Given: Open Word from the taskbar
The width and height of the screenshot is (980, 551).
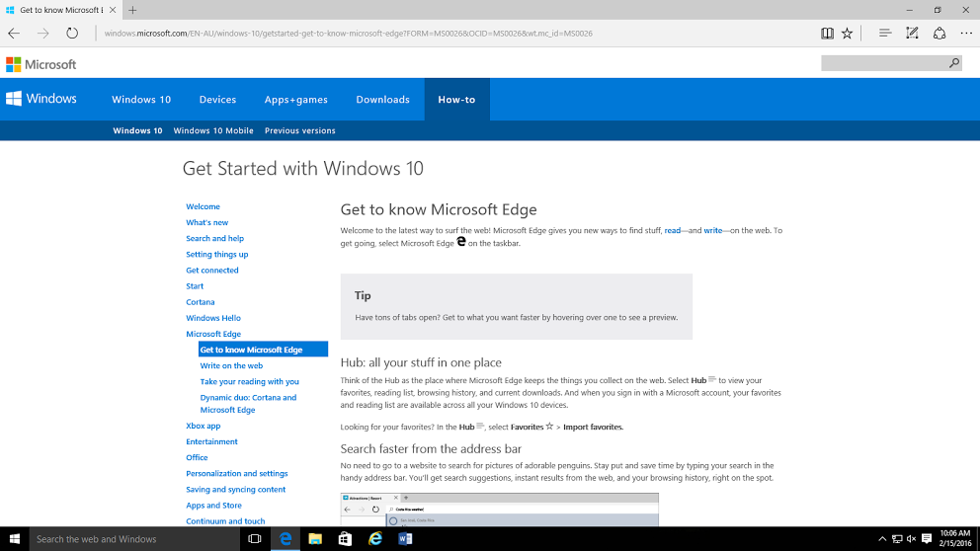Looking at the screenshot, I should 405,539.
